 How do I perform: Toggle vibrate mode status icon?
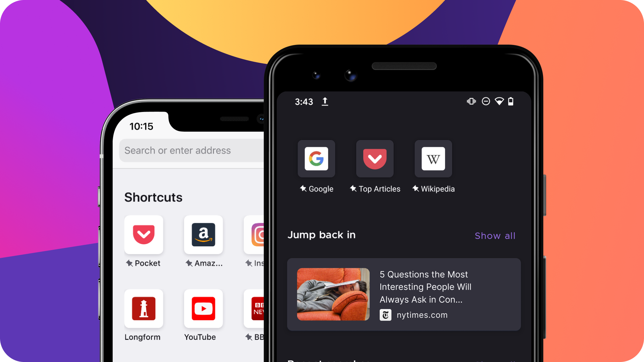[470, 101]
